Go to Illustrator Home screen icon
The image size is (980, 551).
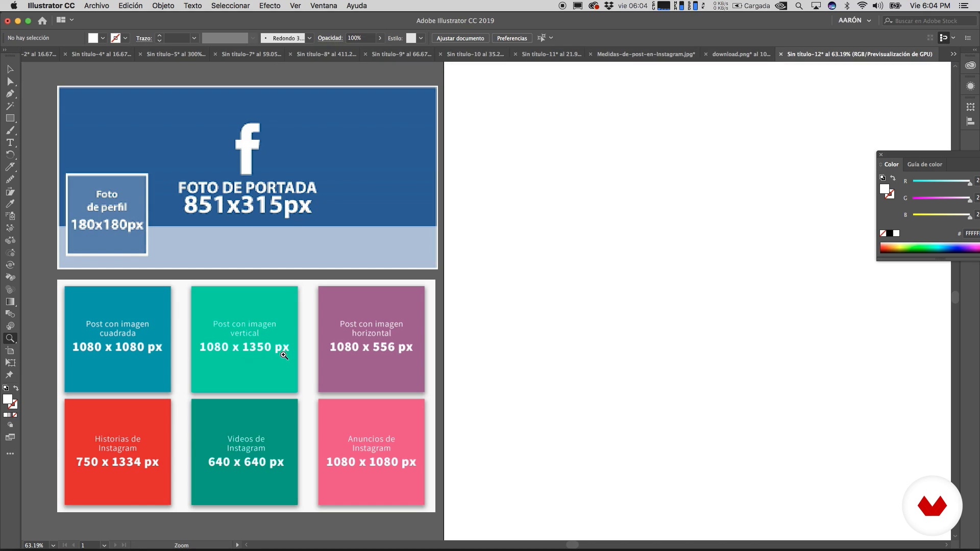[42, 20]
